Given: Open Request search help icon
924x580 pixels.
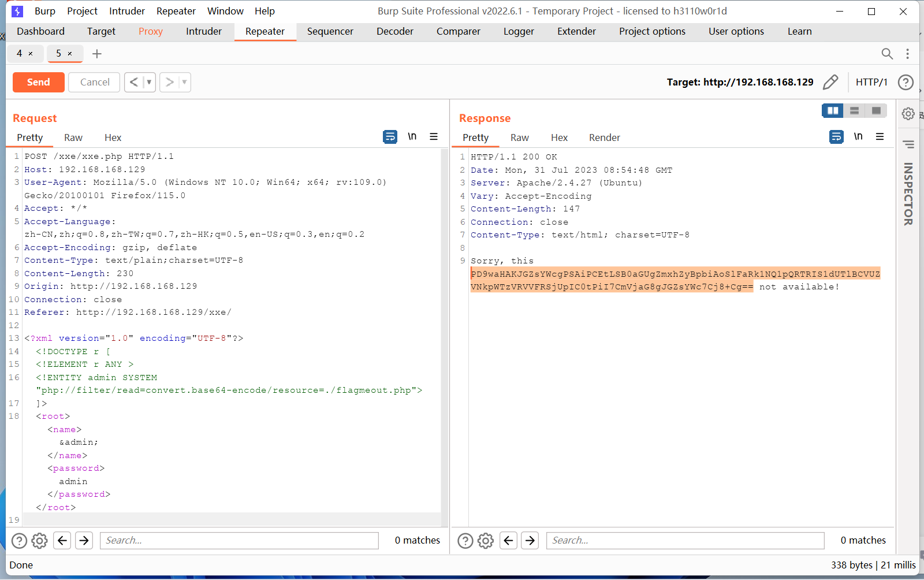Looking at the screenshot, I should [20, 541].
